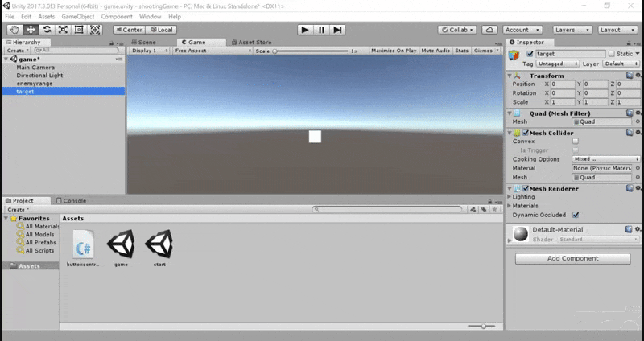This screenshot has height=341, width=644.
Task: Toggle the Static checkbox
Action: (612, 54)
